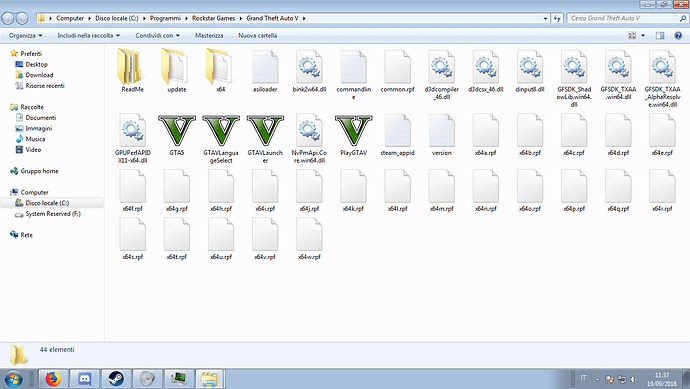Go forward in folder history

tap(22, 18)
